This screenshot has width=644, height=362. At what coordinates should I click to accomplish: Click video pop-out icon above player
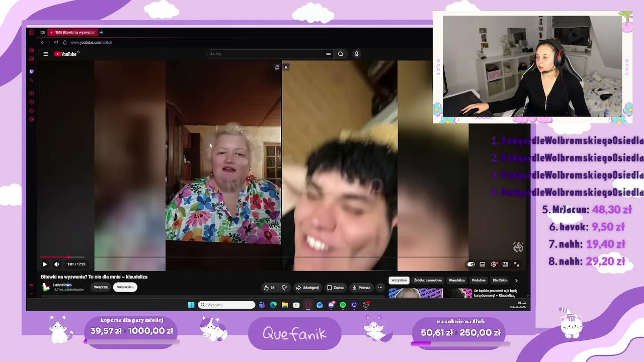click(277, 67)
